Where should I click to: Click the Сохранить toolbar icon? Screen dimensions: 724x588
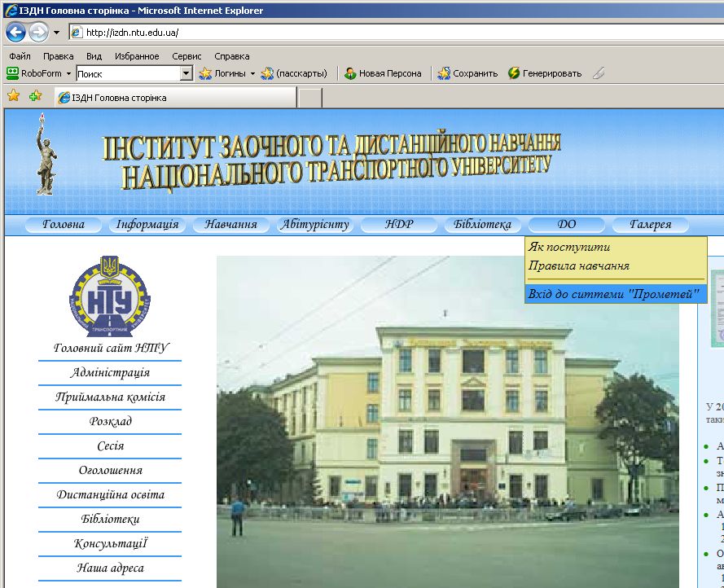coord(444,73)
